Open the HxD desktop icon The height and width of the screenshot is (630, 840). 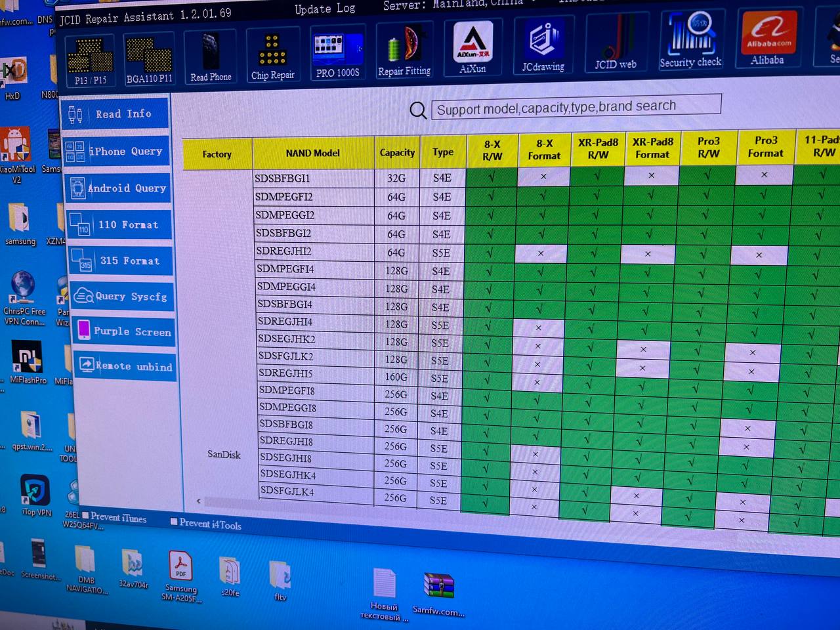click(13, 79)
